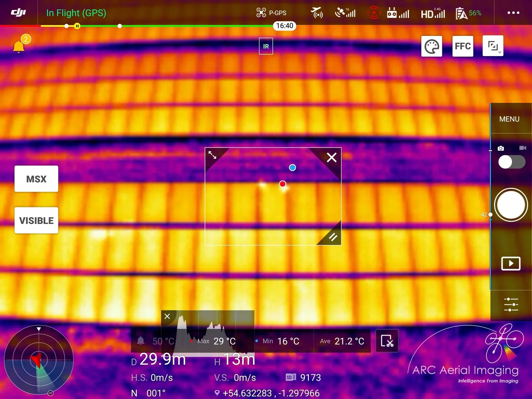Tap the home point H marker on battery bar
Viewport: 532px width, 399px height.
coord(77,26)
